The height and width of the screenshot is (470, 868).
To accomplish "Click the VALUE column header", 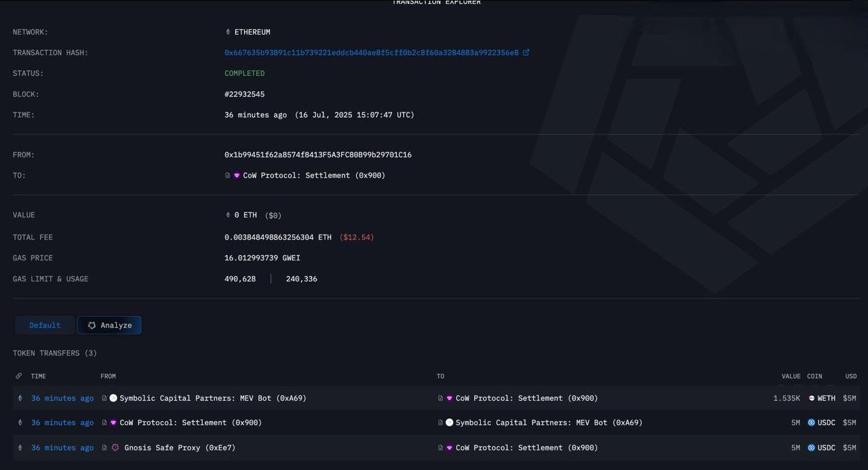I will 791,376.
